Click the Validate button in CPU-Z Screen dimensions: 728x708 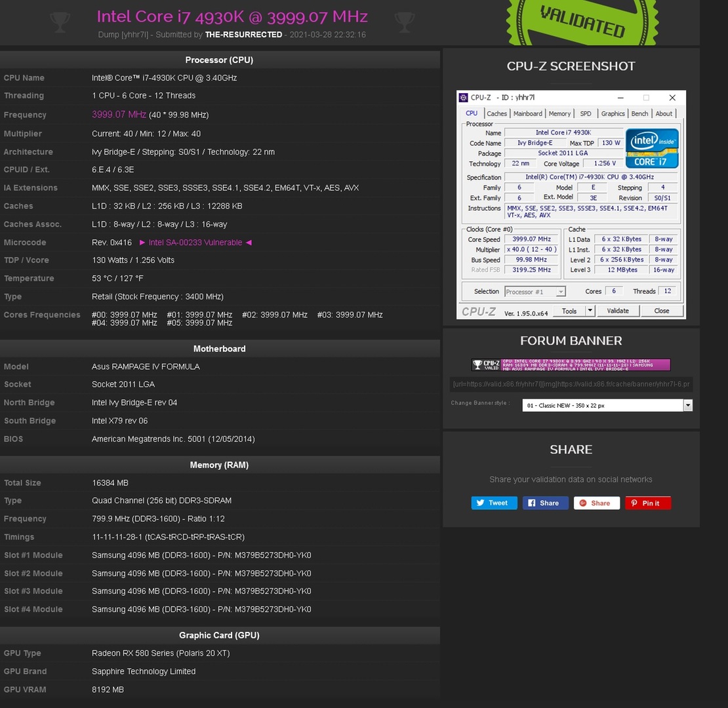(x=618, y=311)
